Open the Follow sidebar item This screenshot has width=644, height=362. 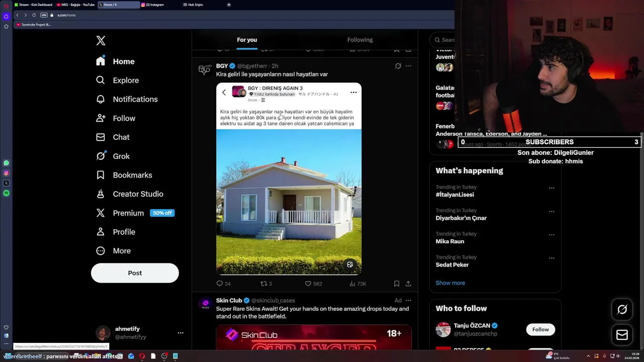coord(116,118)
